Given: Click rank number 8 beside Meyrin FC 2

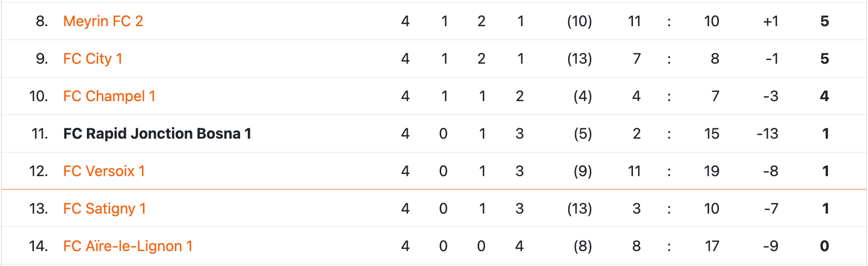Looking at the screenshot, I should (x=42, y=21).
